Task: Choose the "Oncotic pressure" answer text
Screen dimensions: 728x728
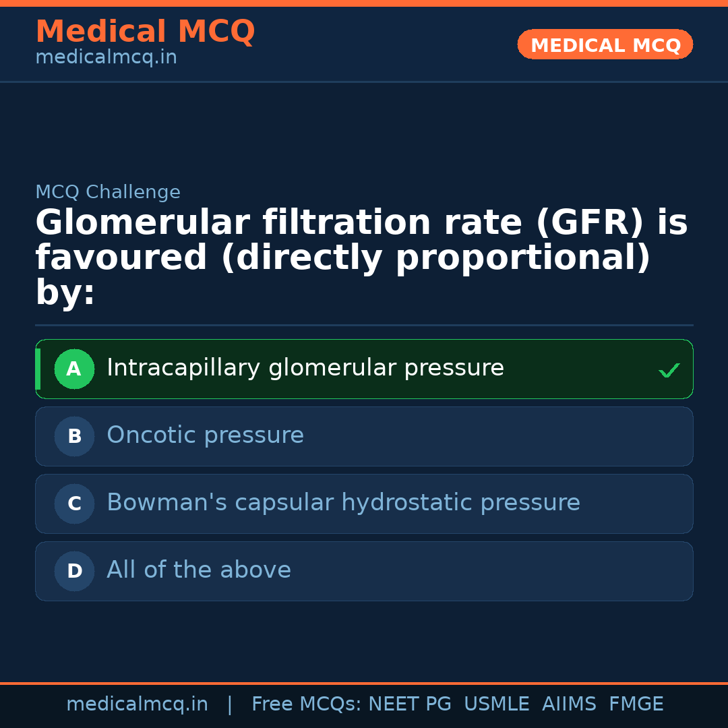Action: click(205, 435)
